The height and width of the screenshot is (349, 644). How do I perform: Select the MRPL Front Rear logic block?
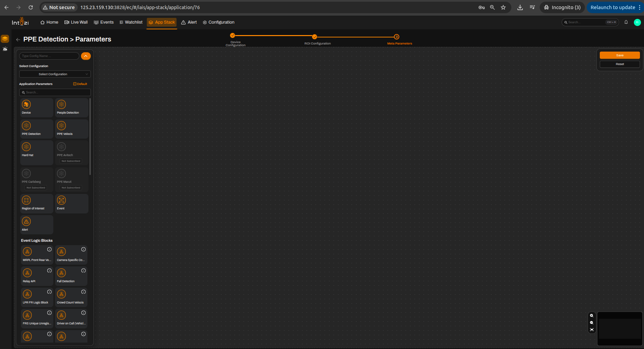[x=37, y=255]
